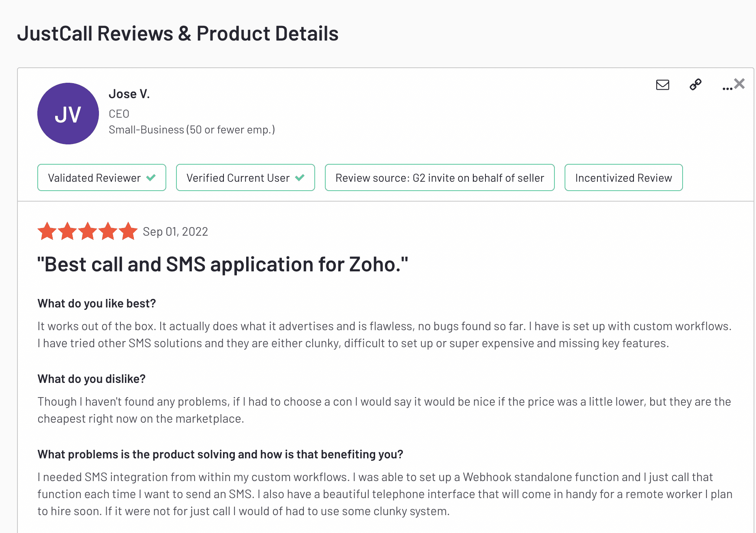The image size is (756, 533).
Task: Open the three-dots more options menu
Action: [727, 88]
